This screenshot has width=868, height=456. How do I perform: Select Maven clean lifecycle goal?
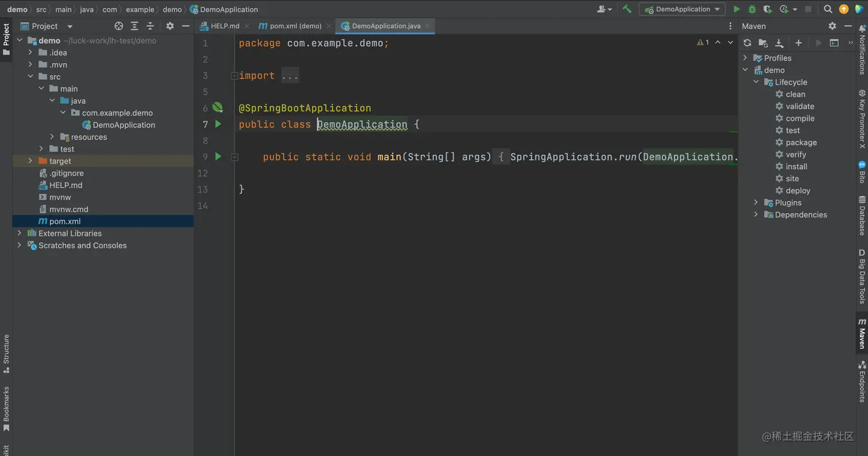coord(795,94)
